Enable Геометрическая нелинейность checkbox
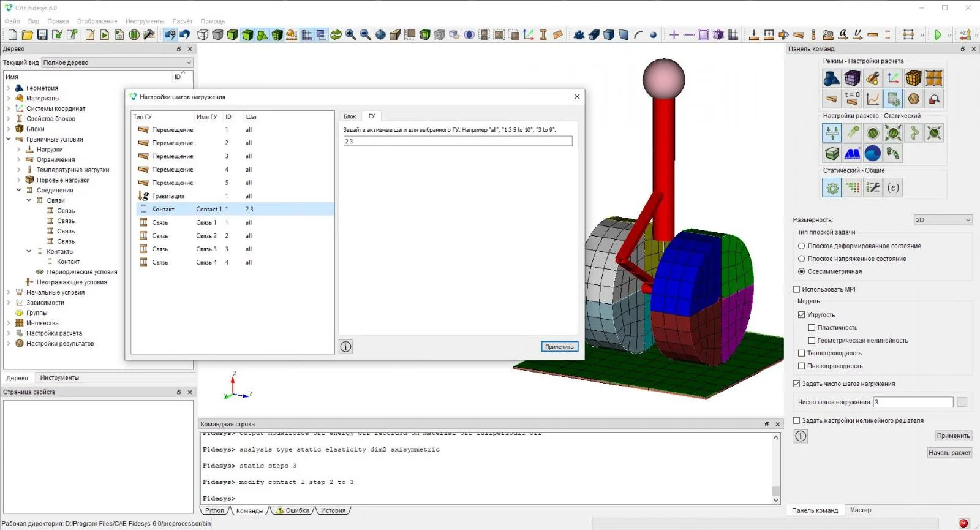 (x=812, y=341)
